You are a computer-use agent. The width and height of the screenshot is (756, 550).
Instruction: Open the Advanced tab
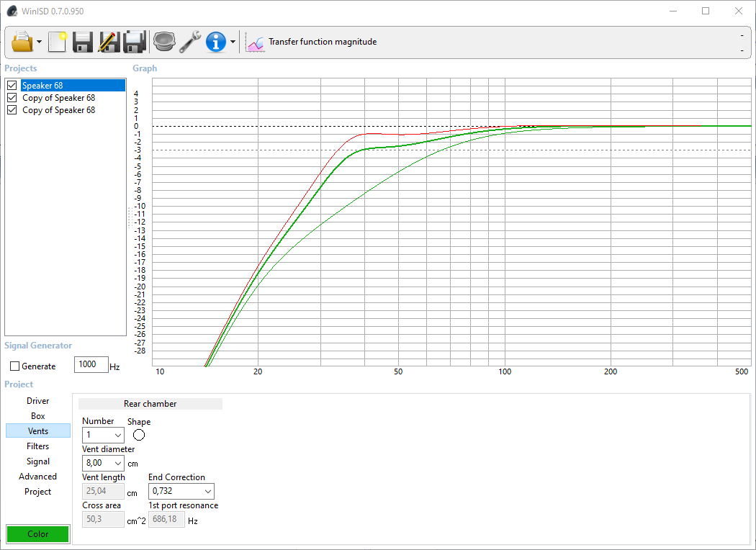[38, 477]
